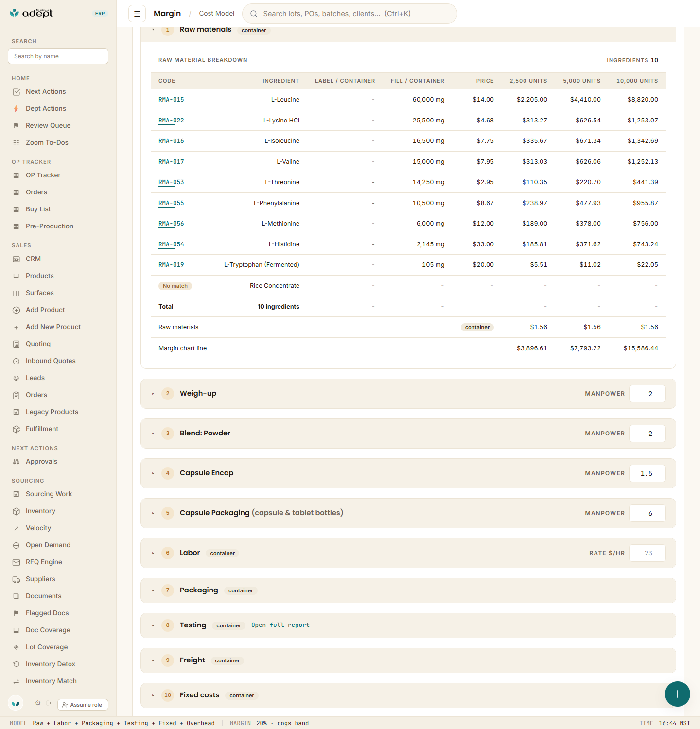Open the RMA-015 ingredient code link
The height and width of the screenshot is (729, 700).
point(171,100)
